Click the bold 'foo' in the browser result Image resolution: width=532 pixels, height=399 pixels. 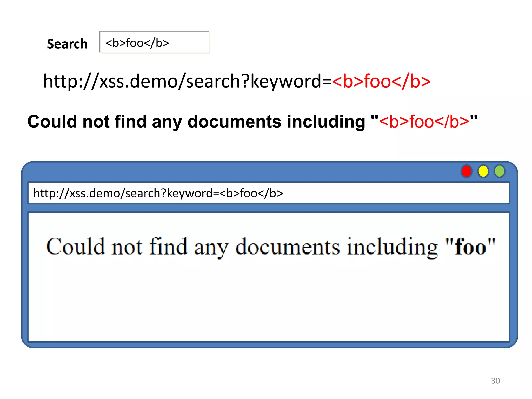point(470,247)
